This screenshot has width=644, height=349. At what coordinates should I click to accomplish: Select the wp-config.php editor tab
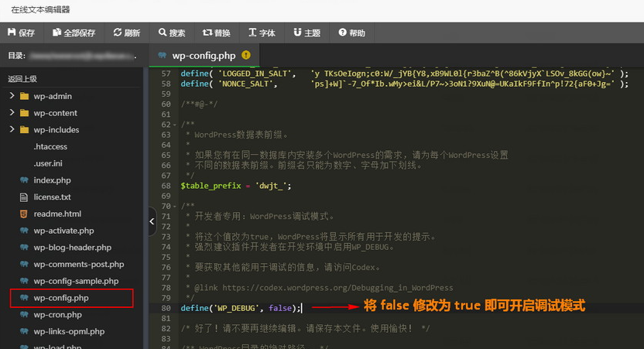[204, 56]
